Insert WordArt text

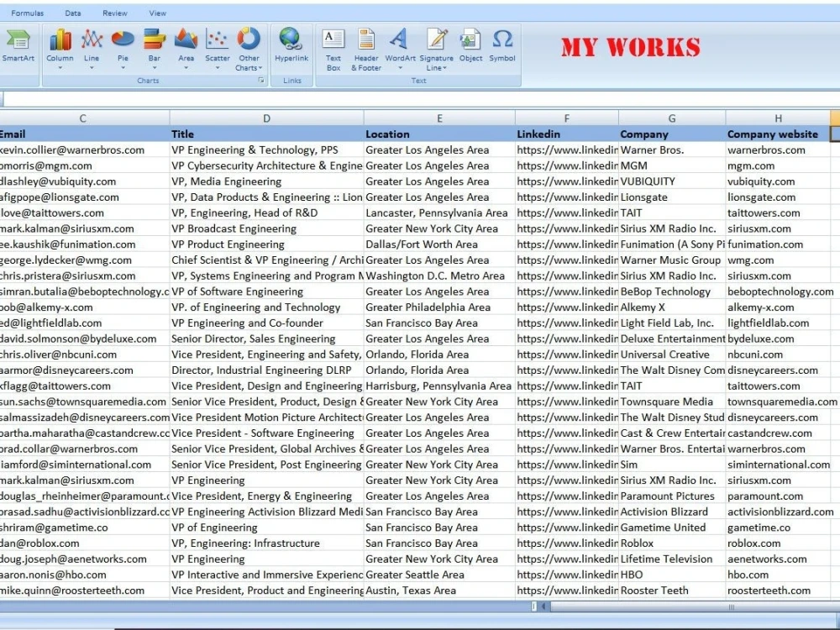click(400, 46)
